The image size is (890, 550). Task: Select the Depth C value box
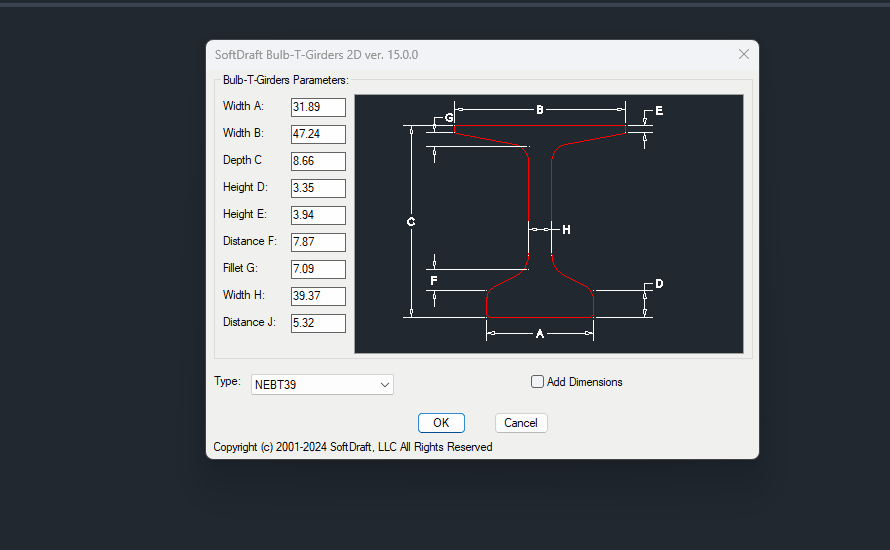click(318, 161)
